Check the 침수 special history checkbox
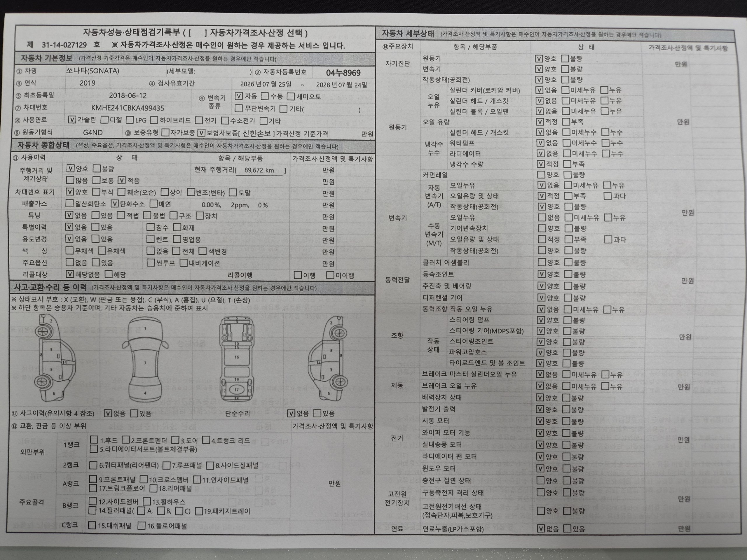Screen dimensions: 747x560 151,227
